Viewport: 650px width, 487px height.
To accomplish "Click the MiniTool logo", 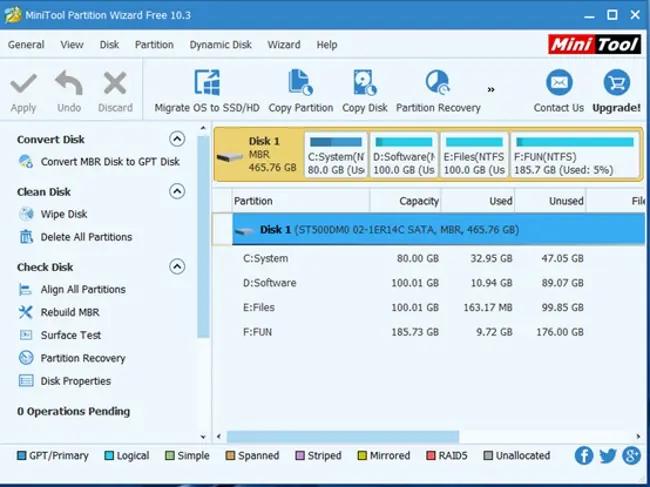I will 594,44.
